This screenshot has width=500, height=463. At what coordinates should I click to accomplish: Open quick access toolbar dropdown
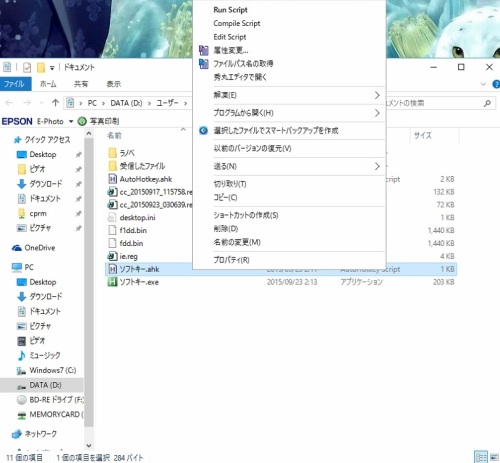point(52,68)
